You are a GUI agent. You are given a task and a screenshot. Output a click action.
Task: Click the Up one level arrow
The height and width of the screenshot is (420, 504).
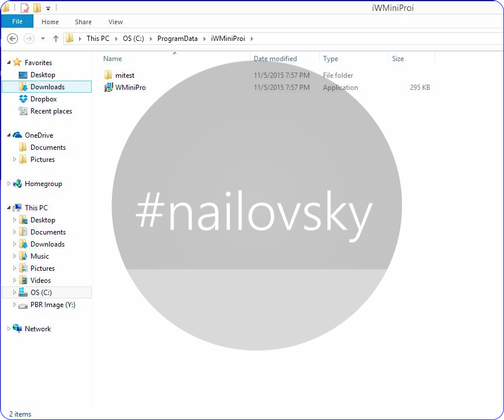pos(56,39)
